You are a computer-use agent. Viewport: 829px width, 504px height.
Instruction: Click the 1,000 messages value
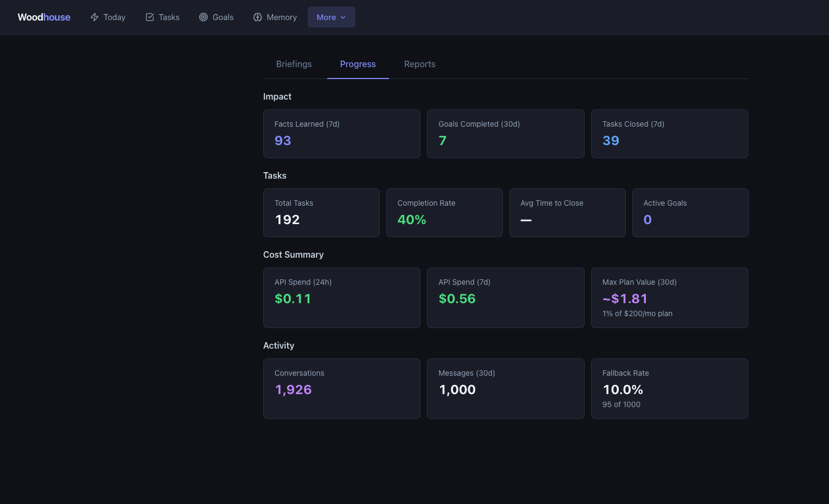[x=457, y=390]
